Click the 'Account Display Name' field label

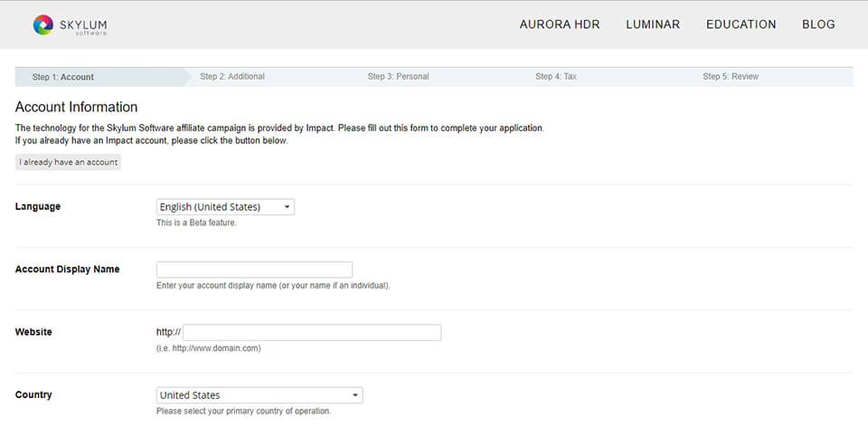67,270
